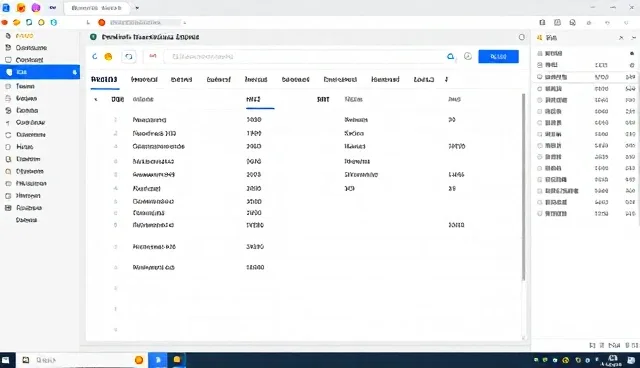The width and height of the screenshot is (640, 368).
Task: Click the main table's vertical scrollbar
Action: [523, 186]
